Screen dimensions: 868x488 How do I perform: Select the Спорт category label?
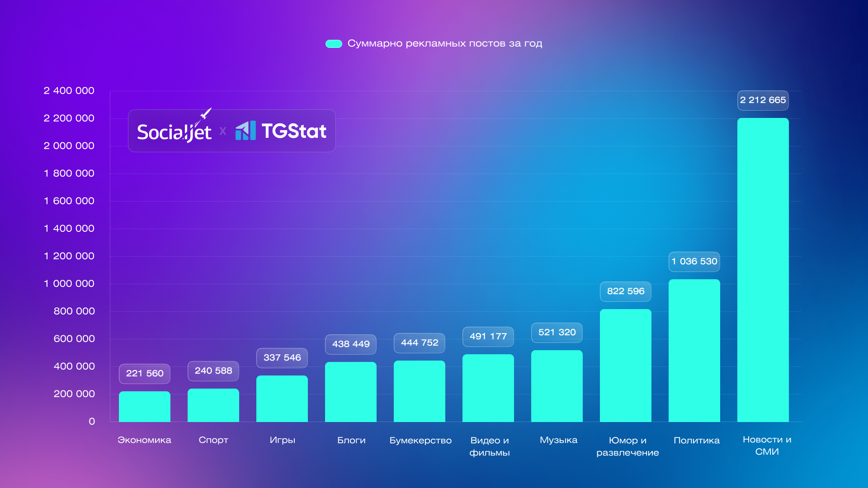point(213,440)
